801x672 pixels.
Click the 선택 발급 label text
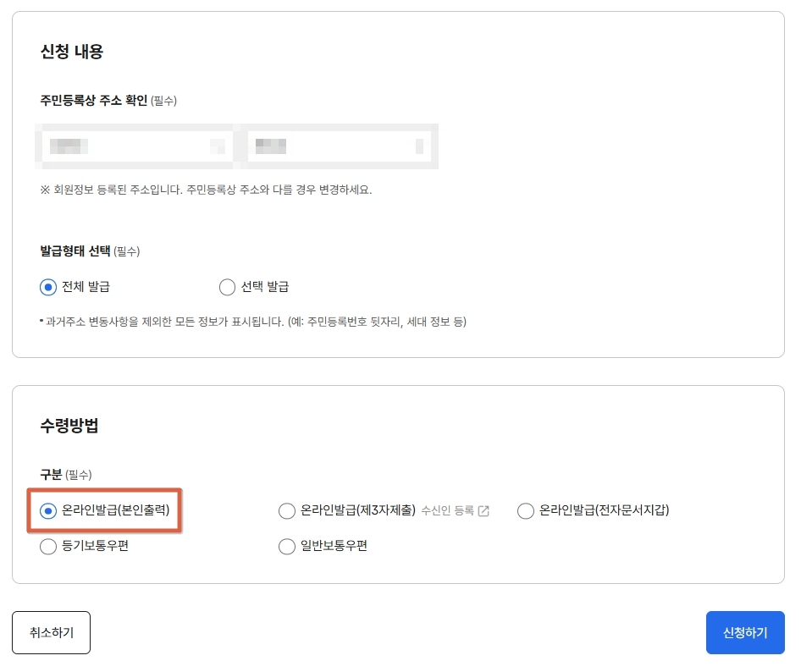point(266,287)
